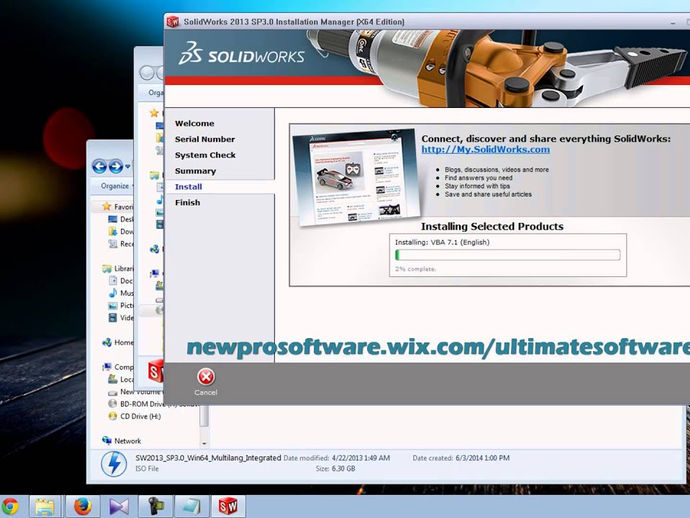The width and height of the screenshot is (690, 518).
Task: Open Desktop in the Explorer navigation pane
Action: coord(121,219)
